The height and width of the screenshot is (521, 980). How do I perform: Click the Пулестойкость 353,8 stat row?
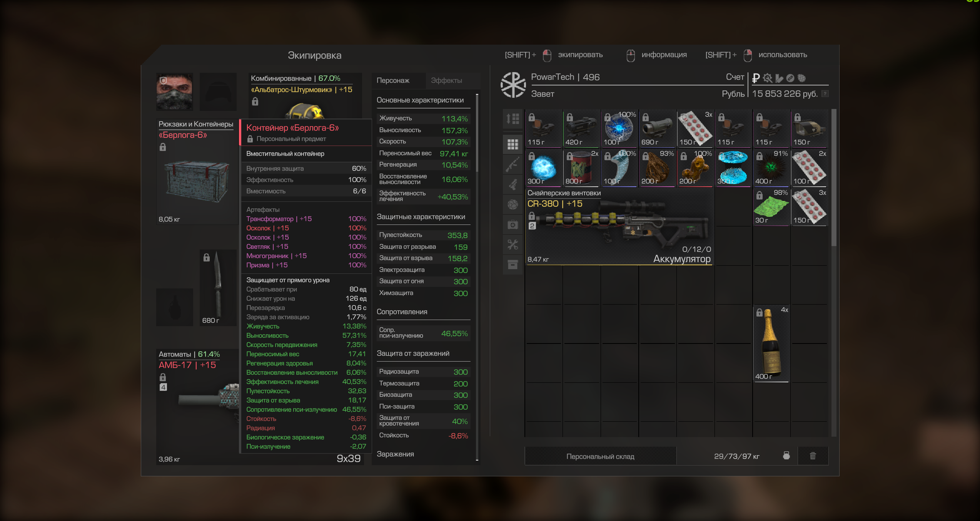click(x=423, y=235)
